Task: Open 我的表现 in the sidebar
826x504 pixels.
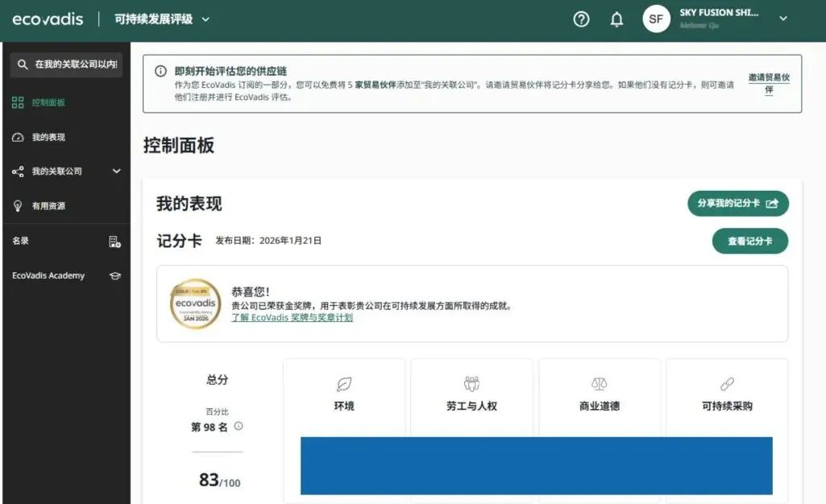Action: point(48,138)
